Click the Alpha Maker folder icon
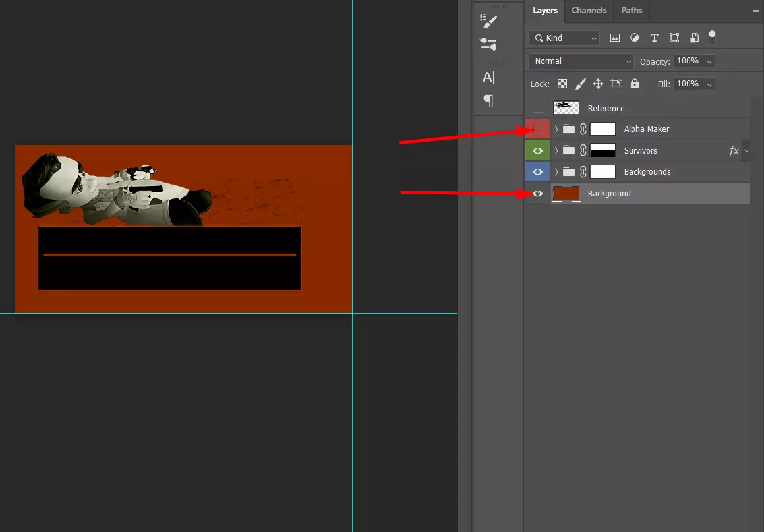 coord(569,129)
